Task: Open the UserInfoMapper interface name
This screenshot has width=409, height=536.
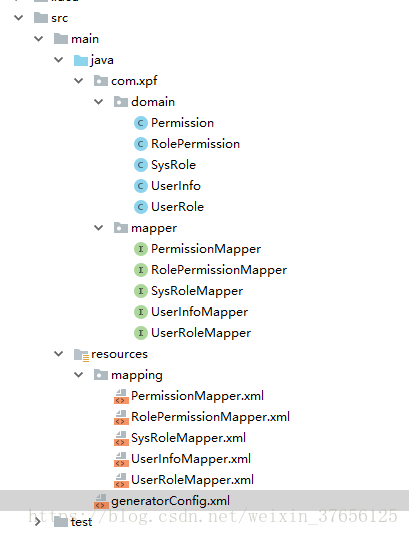Action: [x=199, y=312]
